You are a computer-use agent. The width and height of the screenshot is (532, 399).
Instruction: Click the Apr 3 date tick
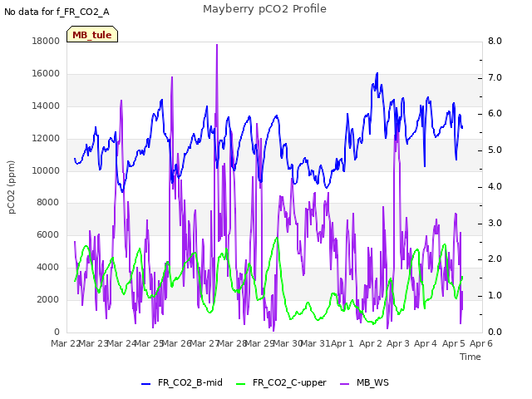click(398, 343)
